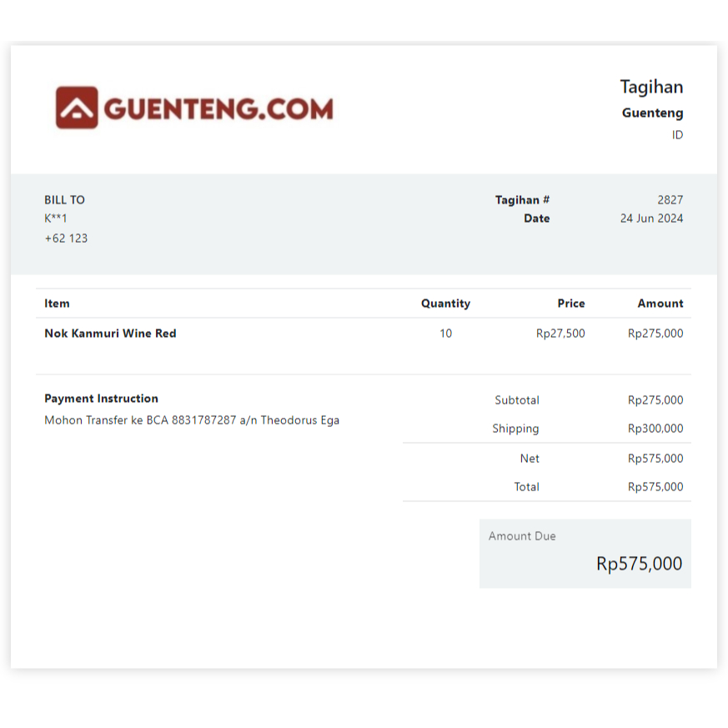Viewport: 728px width, 728px height.
Task: Click the Guenteng company name
Action: click(x=652, y=113)
